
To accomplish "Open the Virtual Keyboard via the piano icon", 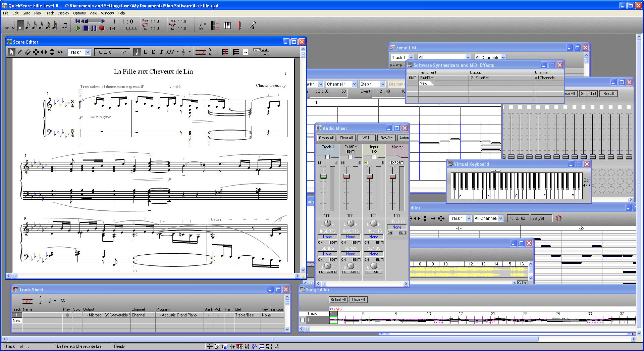I will [x=227, y=26].
